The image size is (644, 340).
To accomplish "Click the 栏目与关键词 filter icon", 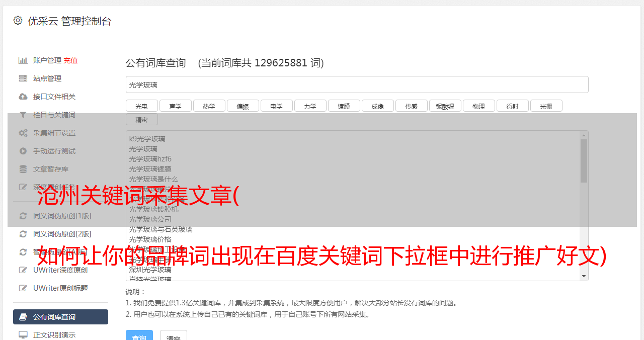I will point(23,115).
